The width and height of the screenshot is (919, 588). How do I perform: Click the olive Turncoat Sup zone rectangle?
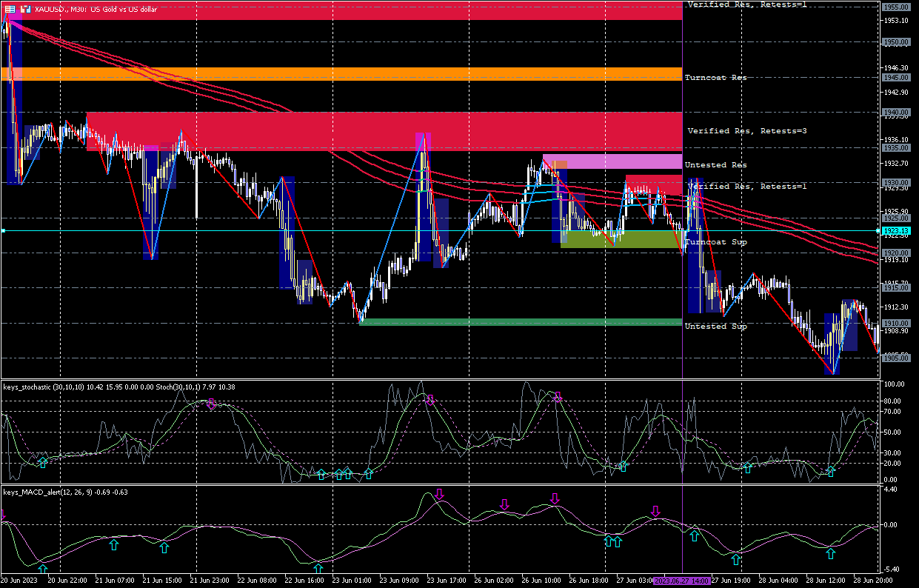tap(622, 239)
